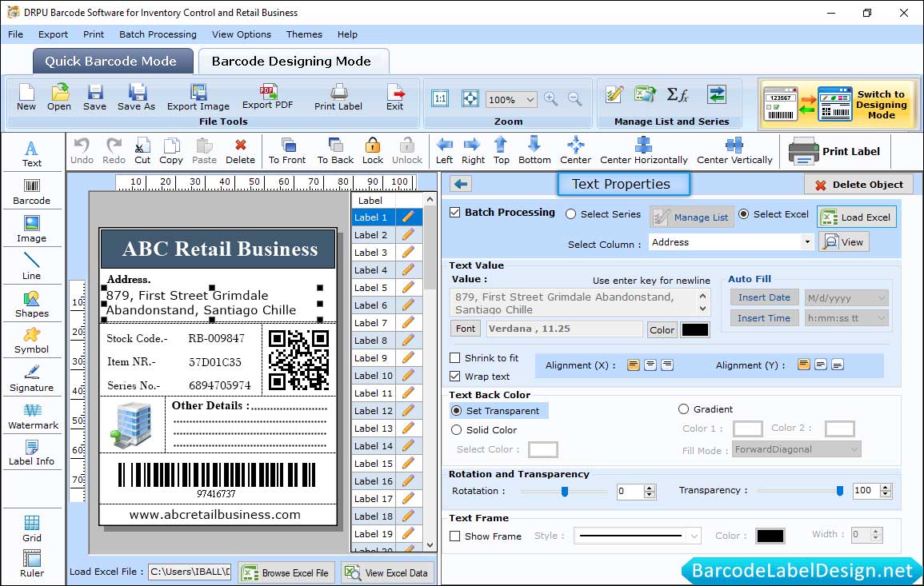Lock the selected object
Image resolution: width=924 pixels, height=586 pixels.
(x=373, y=151)
